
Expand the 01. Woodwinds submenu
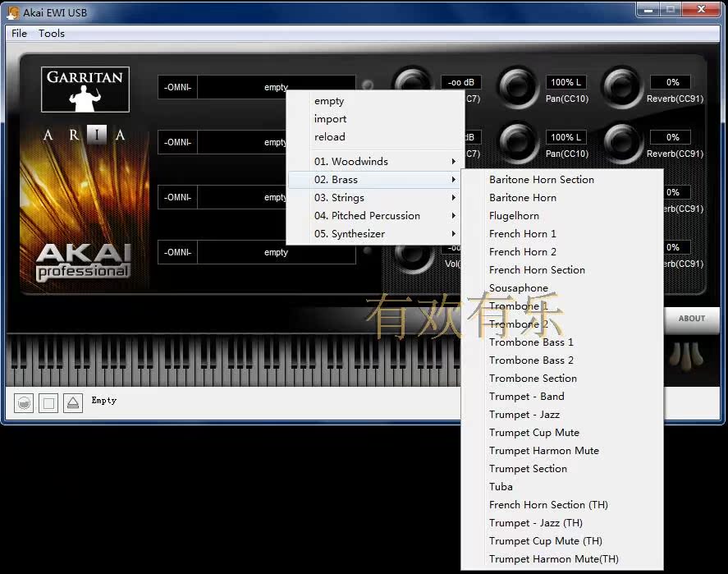click(x=375, y=162)
